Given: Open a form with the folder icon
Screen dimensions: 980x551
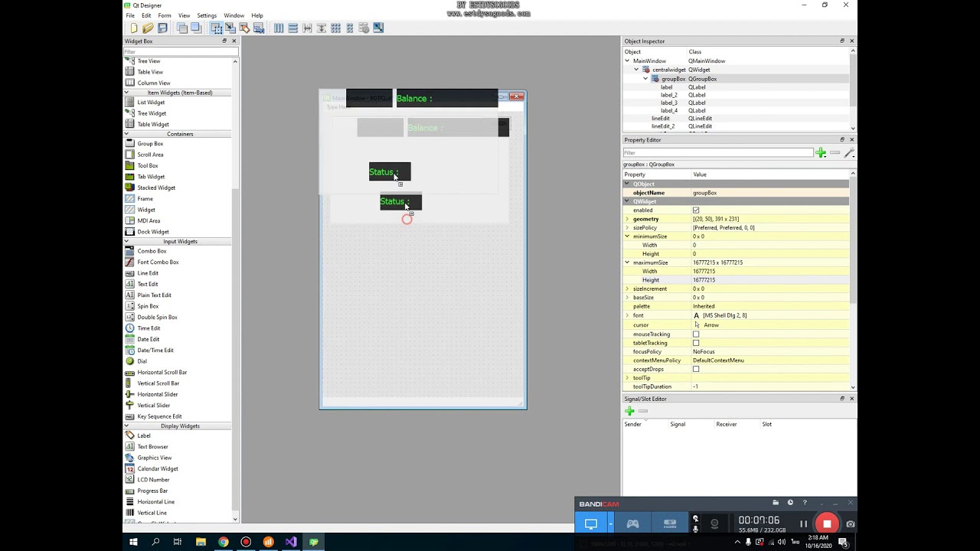Looking at the screenshot, I should pos(148,28).
